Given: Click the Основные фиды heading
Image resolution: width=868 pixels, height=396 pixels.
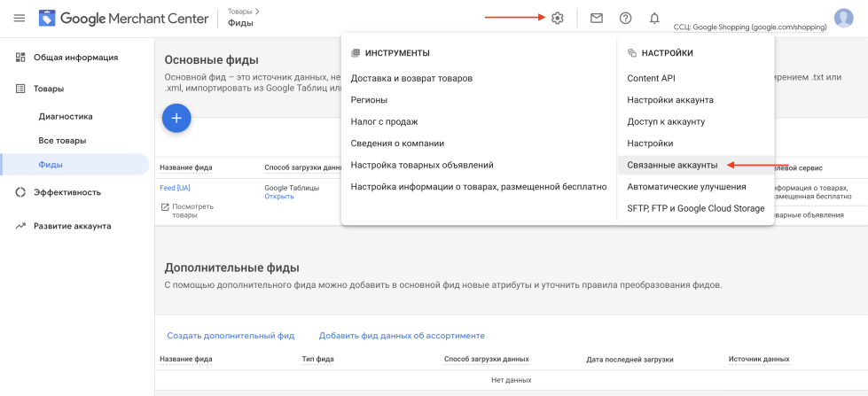Looking at the screenshot, I should click(212, 60).
